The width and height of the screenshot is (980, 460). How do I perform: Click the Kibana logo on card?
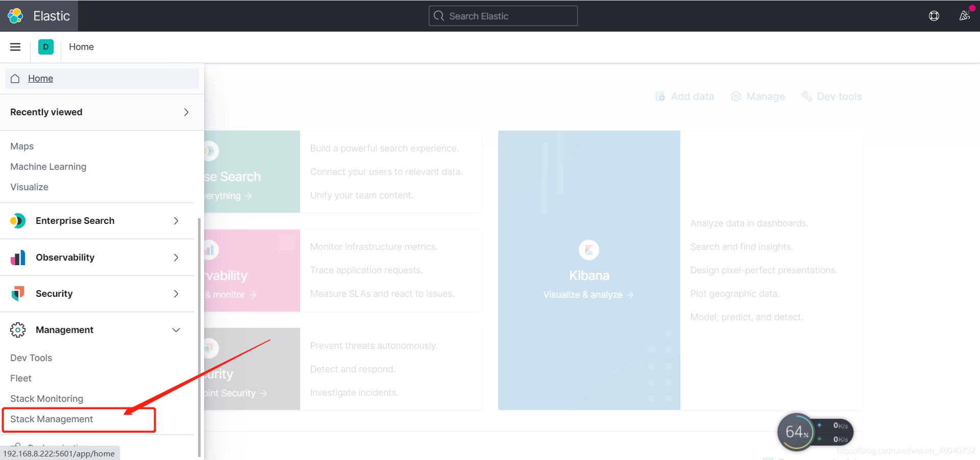pos(589,250)
